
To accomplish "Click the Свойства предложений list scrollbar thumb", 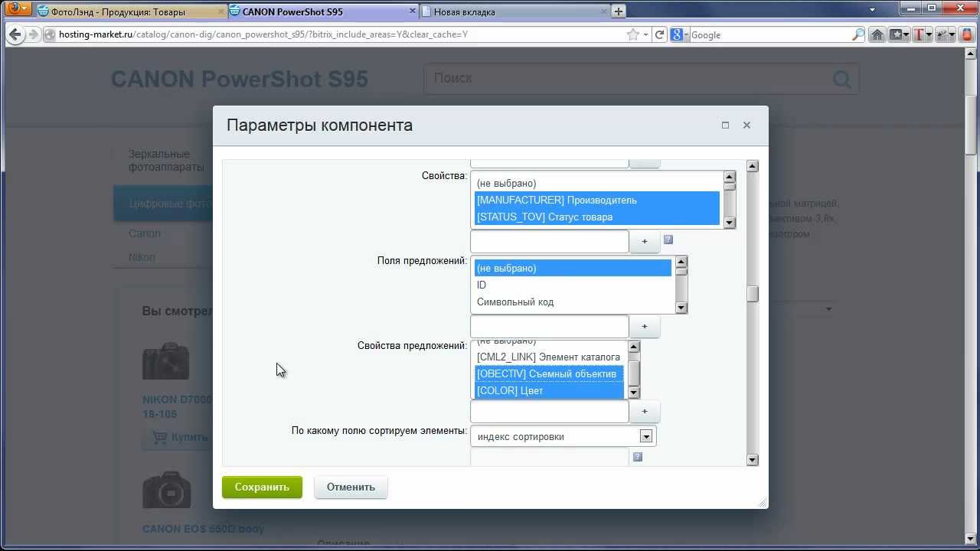I will pyautogui.click(x=634, y=372).
